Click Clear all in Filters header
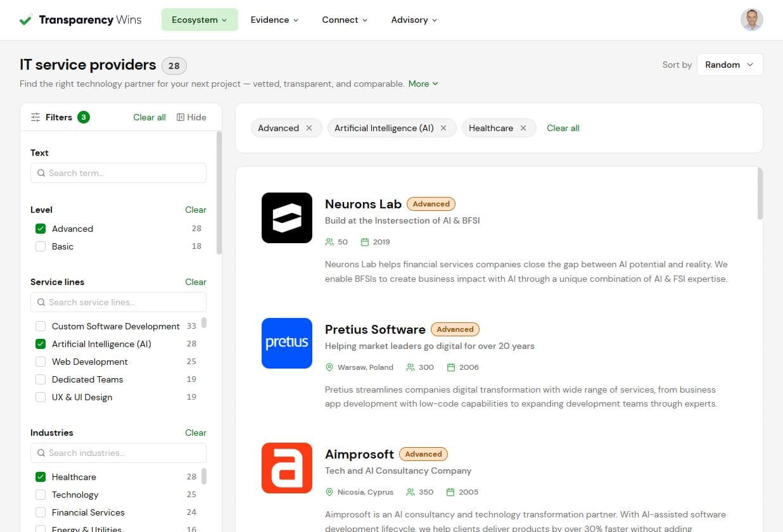The width and height of the screenshot is (783, 532). (150, 117)
